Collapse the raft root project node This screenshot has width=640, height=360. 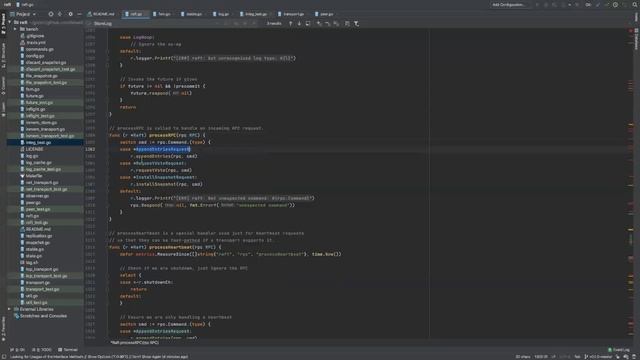[x=9, y=22]
